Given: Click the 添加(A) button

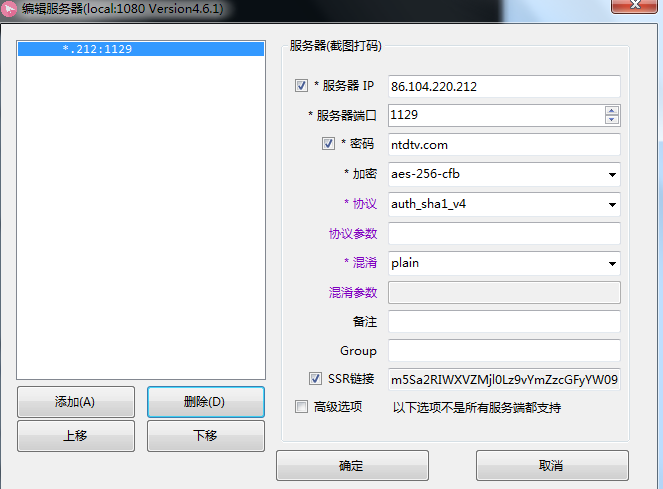Looking at the screenshot, I should point(75,402).
